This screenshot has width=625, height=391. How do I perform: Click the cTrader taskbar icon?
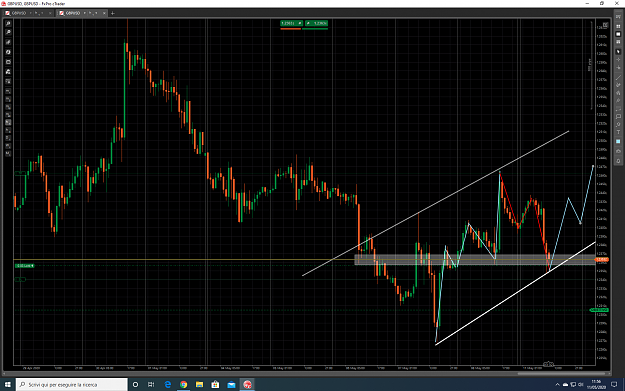pos(248,385)
